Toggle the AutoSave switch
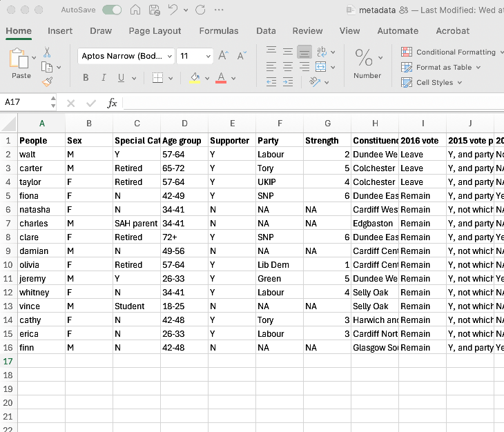Screen dimensions: 504x432 tap(112, 10)
